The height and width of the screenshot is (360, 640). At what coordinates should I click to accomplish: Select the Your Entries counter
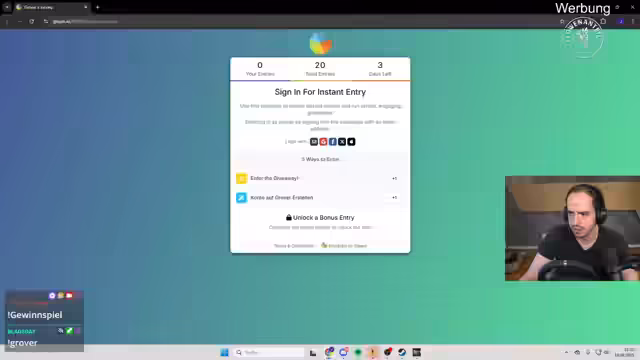click(260, 69)
